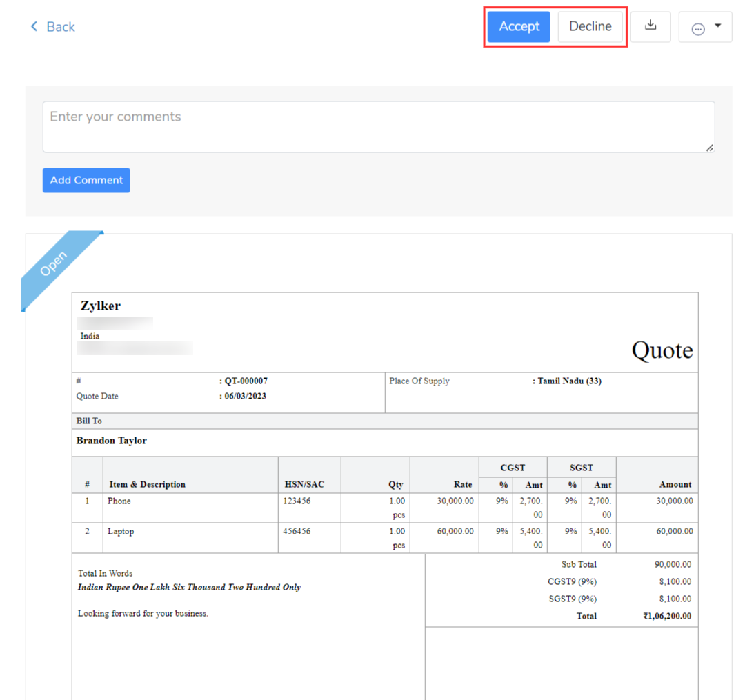Select the Phone line item
745x700 pixels.
119,501
